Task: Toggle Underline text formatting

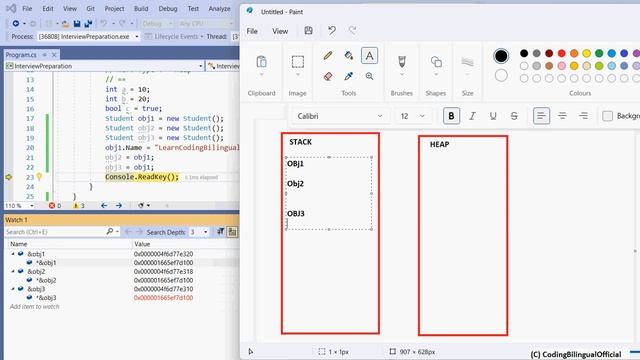Action: click(493, 116)
